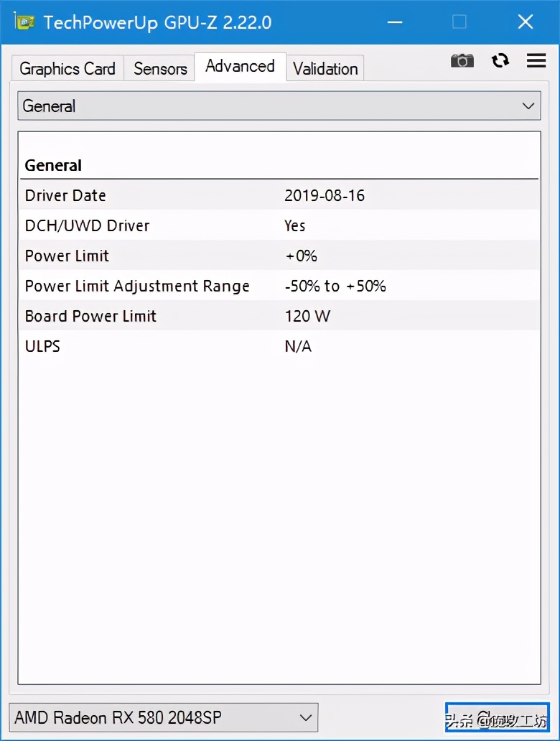Maximize the GPU-Z window
The width and height of the screenshot is (560, 741).
pyautogui.click(x=459, y=22)
